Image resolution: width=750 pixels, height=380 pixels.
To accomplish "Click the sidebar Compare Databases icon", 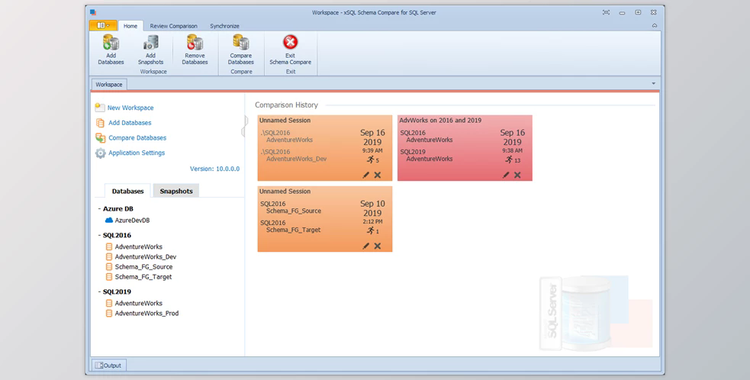I will pyautogui.click(x=100, y=138).
